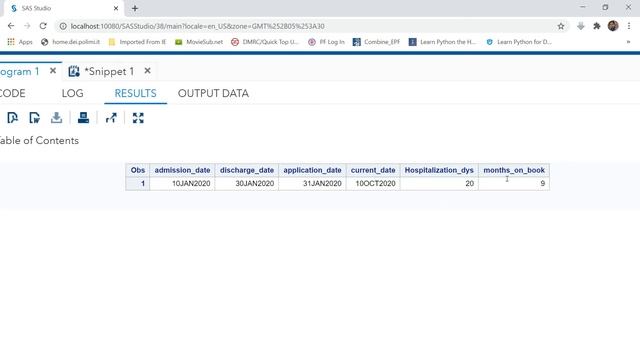
Task: Reload the SAS Studio page
Action: tap(43, 26)
